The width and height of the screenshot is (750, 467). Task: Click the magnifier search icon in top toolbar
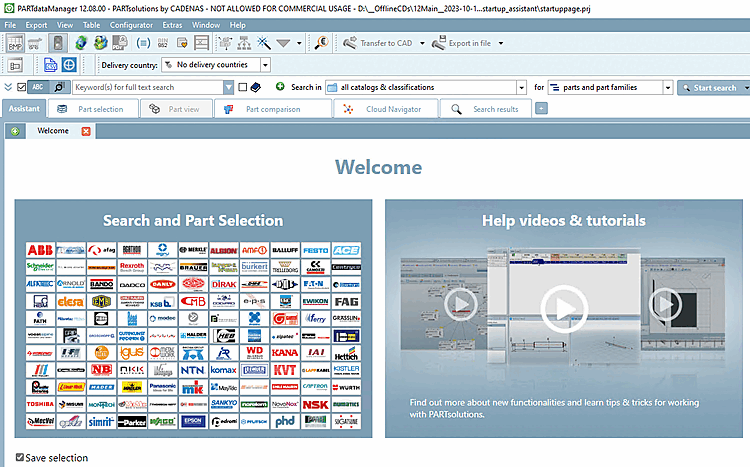(x=321, y=43)
